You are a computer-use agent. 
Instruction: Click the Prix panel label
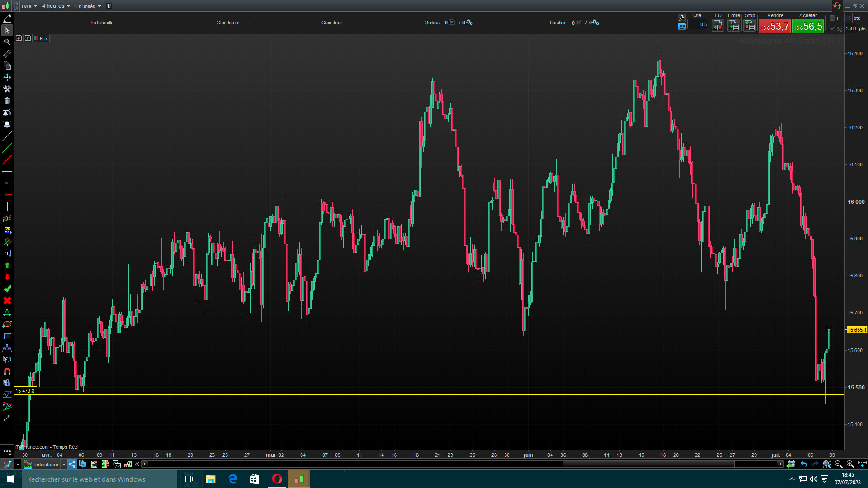click(x=43, y=38)
